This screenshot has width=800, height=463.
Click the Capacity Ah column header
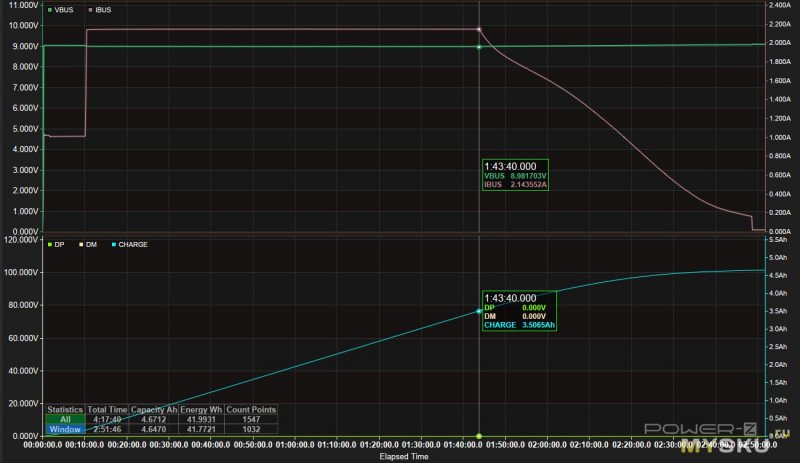155,409
